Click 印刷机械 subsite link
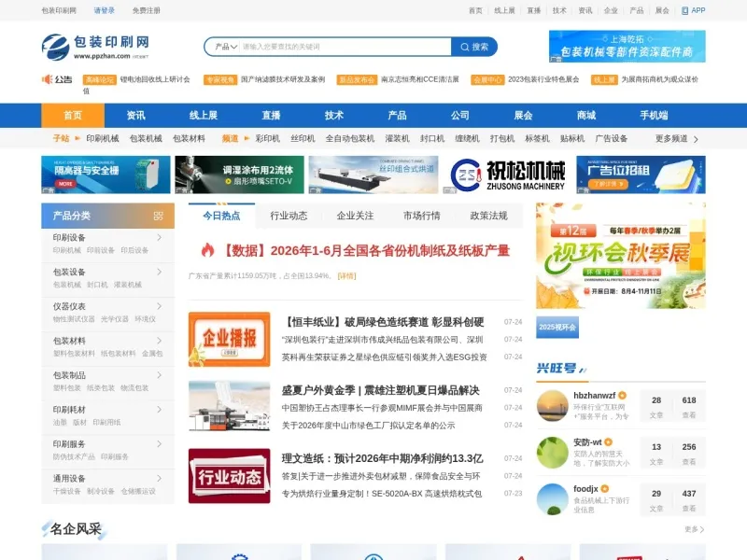747x560 pixels. (x=103, y=138)
